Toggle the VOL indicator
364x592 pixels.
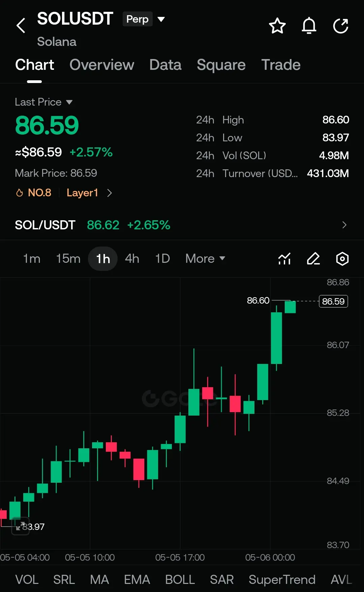pos(27,580)
